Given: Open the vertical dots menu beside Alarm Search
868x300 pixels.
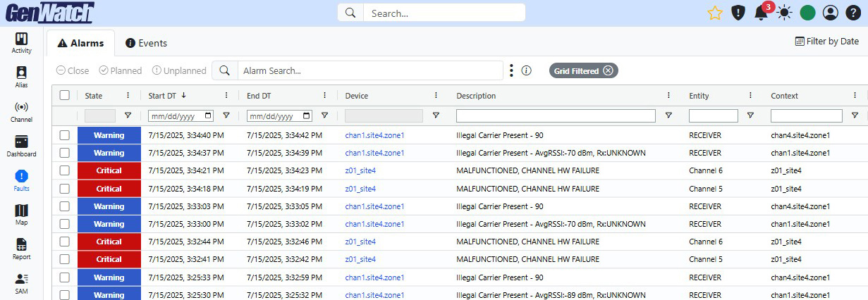Looking at the screenshot, I should [x=511, y=70].
